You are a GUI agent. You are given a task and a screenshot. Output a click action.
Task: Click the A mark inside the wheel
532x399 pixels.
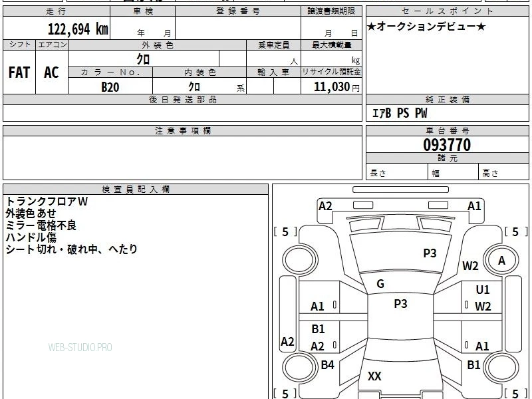tap(502, 261)
